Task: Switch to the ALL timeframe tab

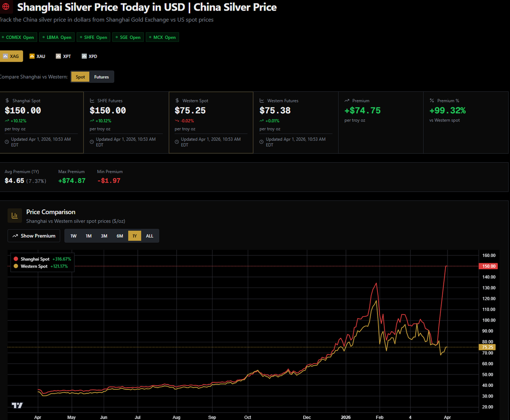Action: (x=149, y=235)
